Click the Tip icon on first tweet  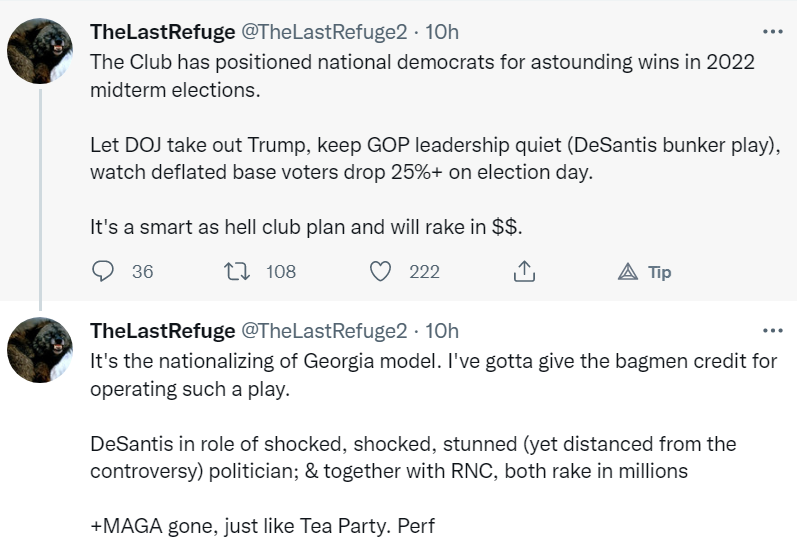pos(628,271)
